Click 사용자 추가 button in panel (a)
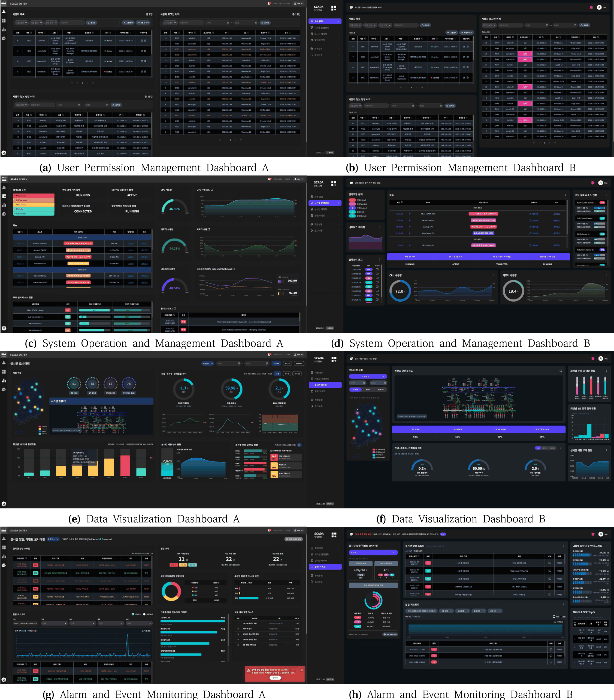This screenshot has width=614, height=700. [143, 23]
